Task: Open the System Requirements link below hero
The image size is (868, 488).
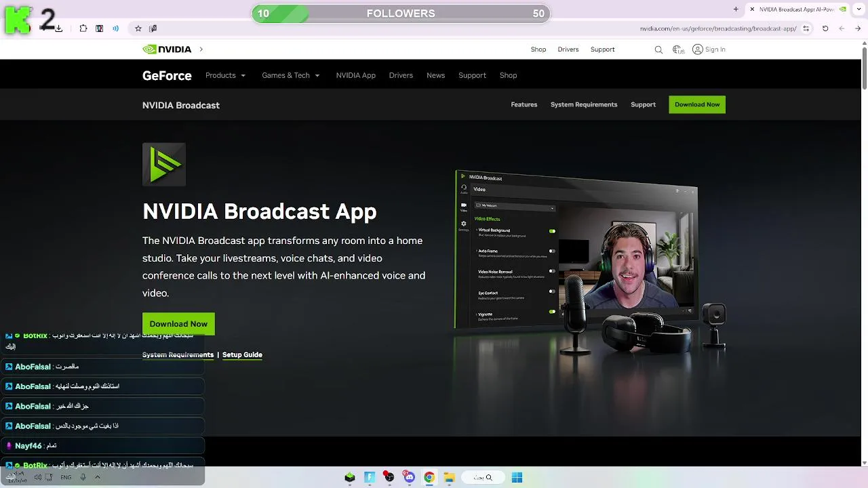Action: [x=178, y=354]
